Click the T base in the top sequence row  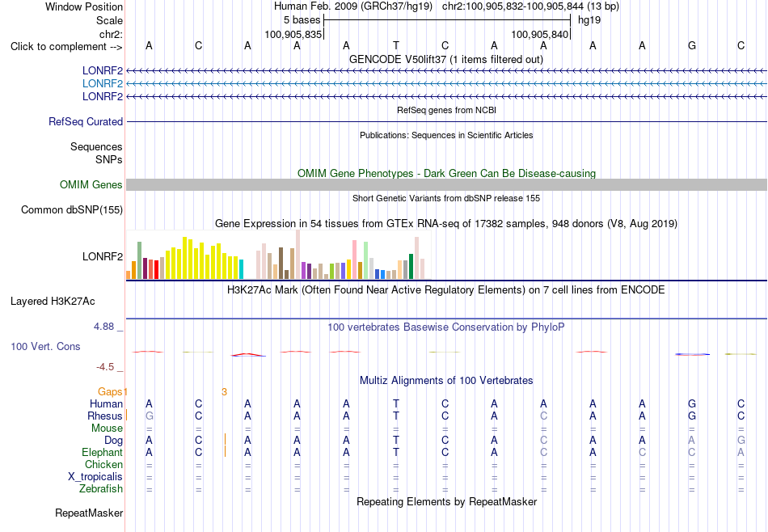(x=396, y=45)
